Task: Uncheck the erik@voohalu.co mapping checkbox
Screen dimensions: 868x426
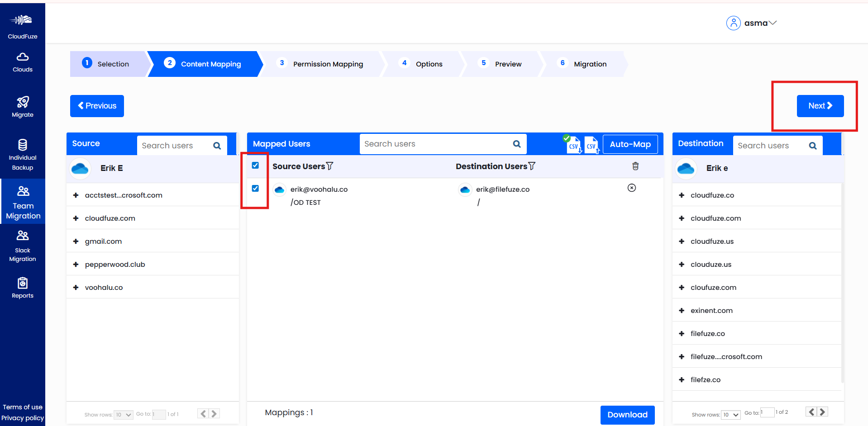Action: [255, 189]
